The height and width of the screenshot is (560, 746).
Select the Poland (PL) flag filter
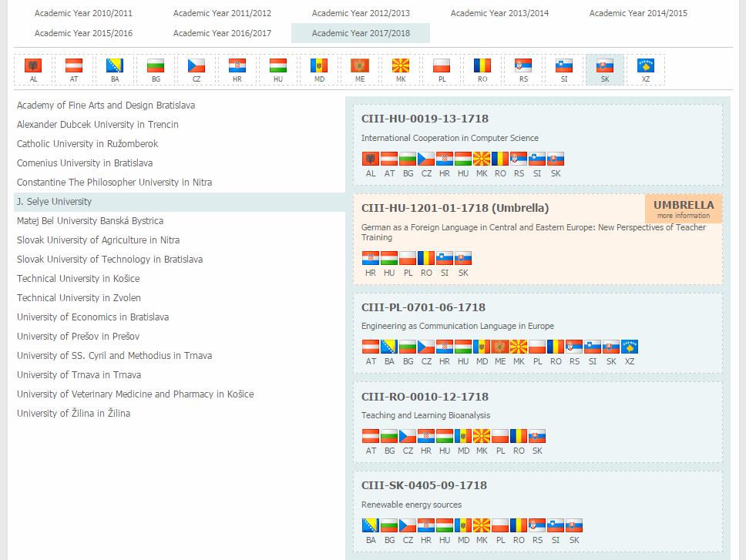[442, 69]
